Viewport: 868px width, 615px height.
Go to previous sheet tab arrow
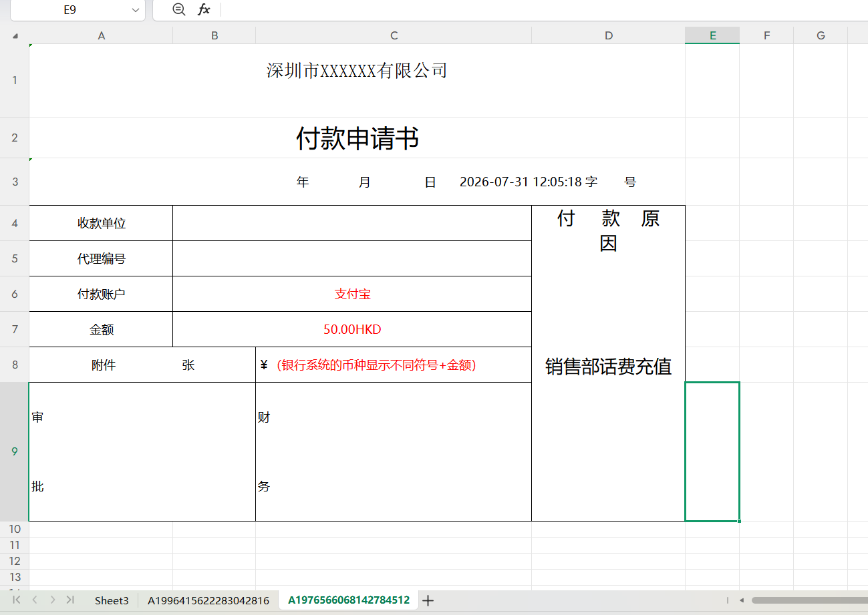pyautogui.click(x=35, y=600)
